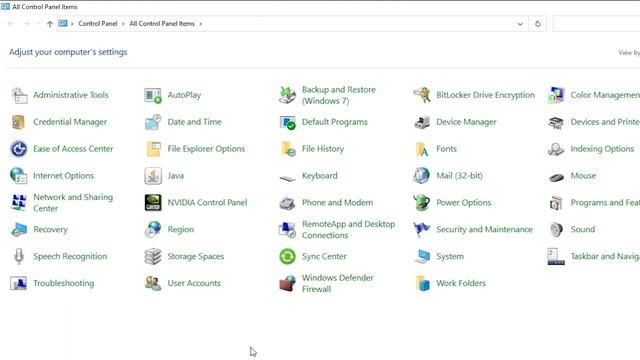Open RemoteApp and Desktop Connections icon
The width and height of the screenshot is (640, 360).
point(287,230)
